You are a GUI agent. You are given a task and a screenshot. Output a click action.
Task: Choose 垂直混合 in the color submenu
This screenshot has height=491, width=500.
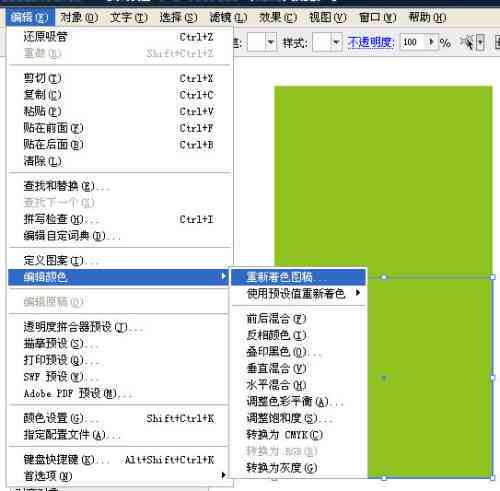click(299, 368)
